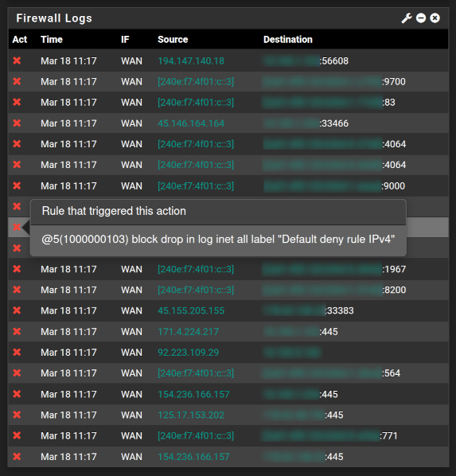Viewport: 456px width, 476px height.
Task: Open source address 194.147.140.18
Action: tap(191, 61)
